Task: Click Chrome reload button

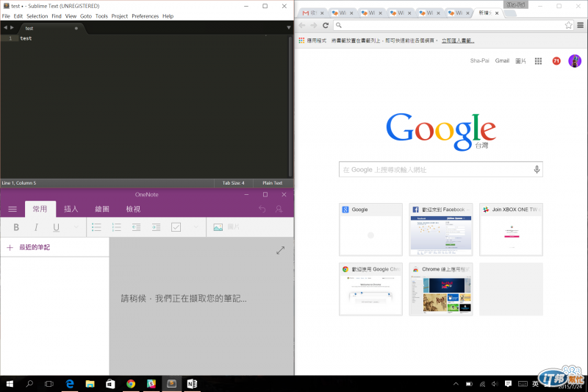Action: click(326, 25)
